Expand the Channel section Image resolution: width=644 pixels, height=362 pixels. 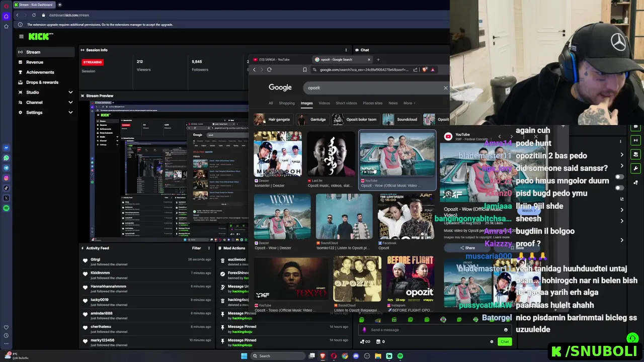coord(70,103)
